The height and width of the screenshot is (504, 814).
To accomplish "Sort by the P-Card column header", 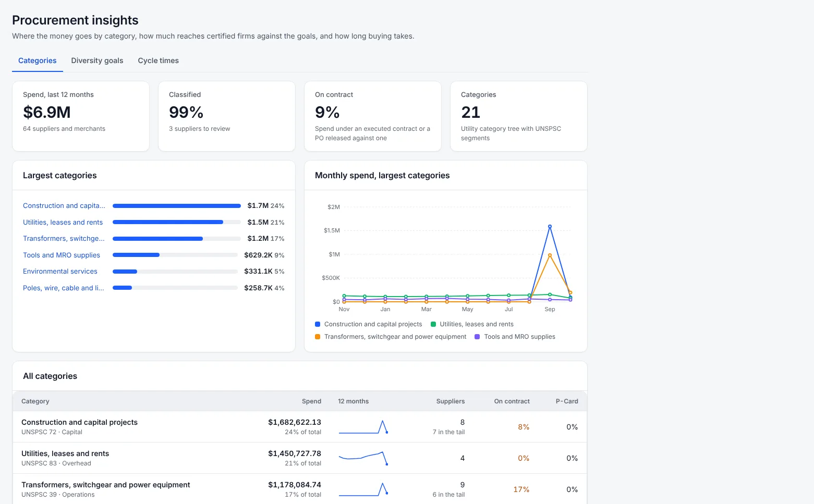I will click(x=567, y=401).
